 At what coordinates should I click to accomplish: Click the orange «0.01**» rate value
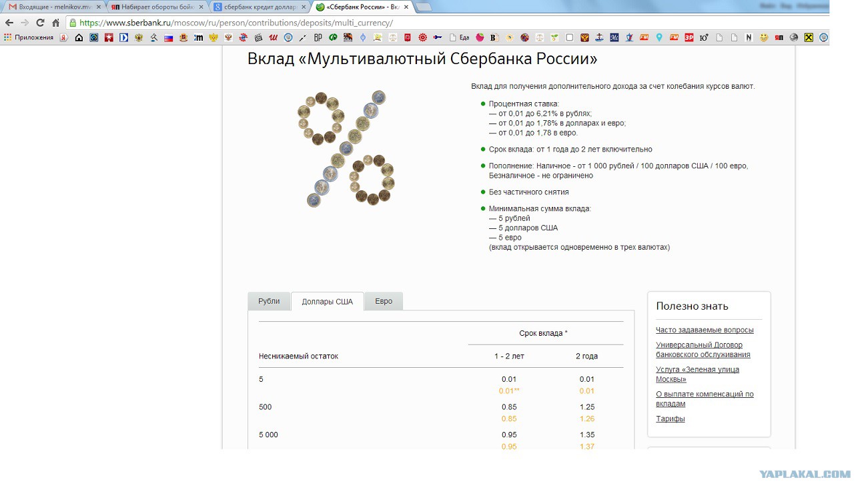point(509,391)
